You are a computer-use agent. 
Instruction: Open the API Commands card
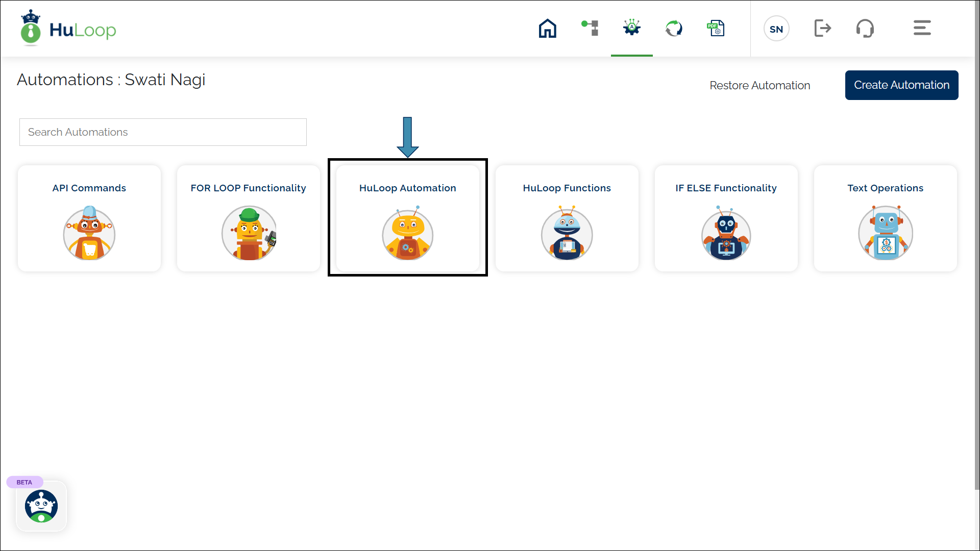[x=89, y=218]
